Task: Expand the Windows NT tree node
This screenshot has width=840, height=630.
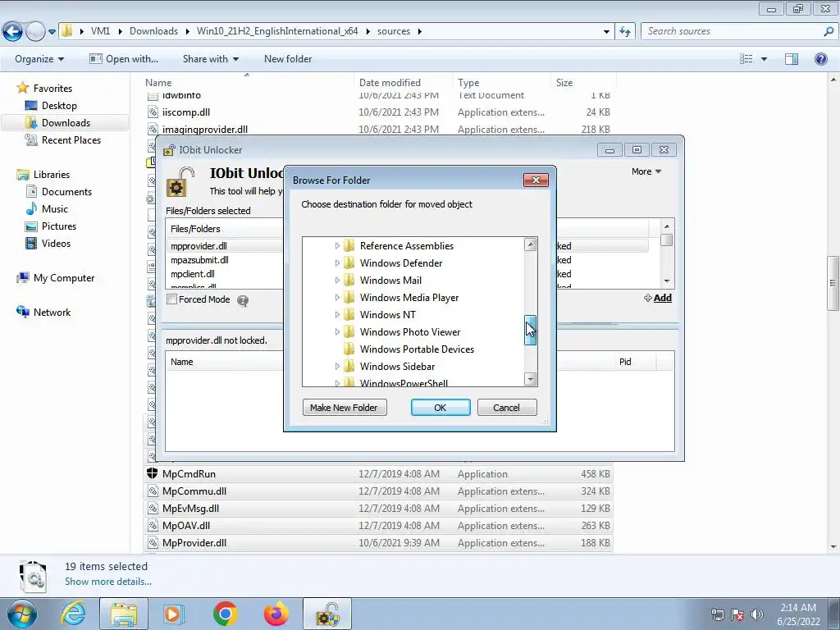Action: point(337,314)
